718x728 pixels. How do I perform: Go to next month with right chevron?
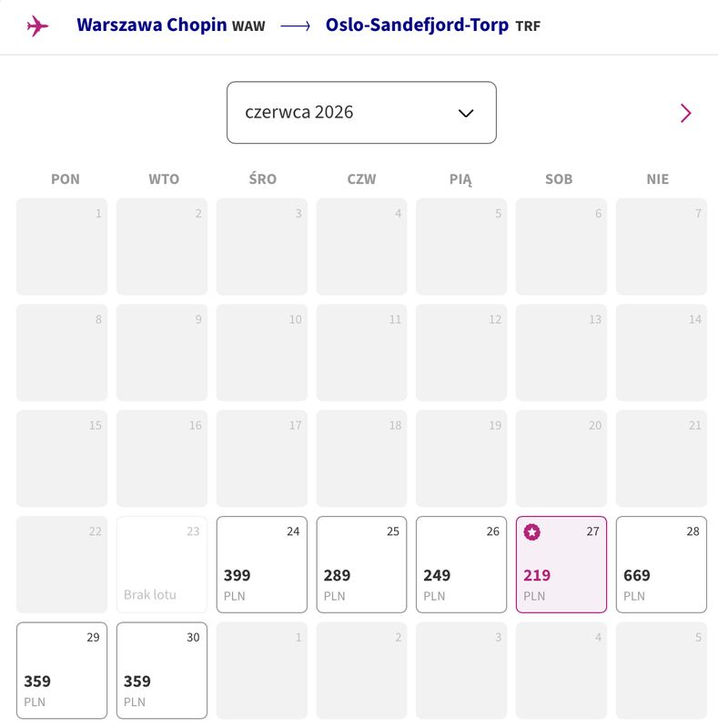coord(686,113)
